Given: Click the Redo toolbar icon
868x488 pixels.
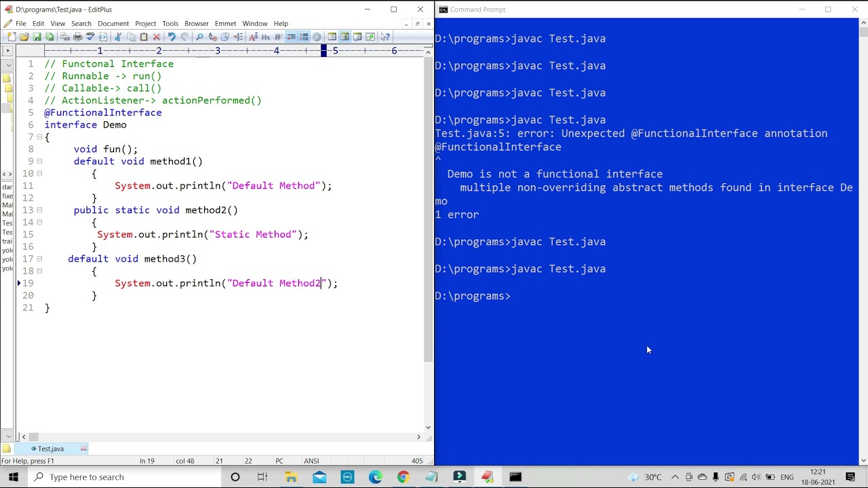Looking at the screenshot, I should pyautogui.click(x=184, y=37).
